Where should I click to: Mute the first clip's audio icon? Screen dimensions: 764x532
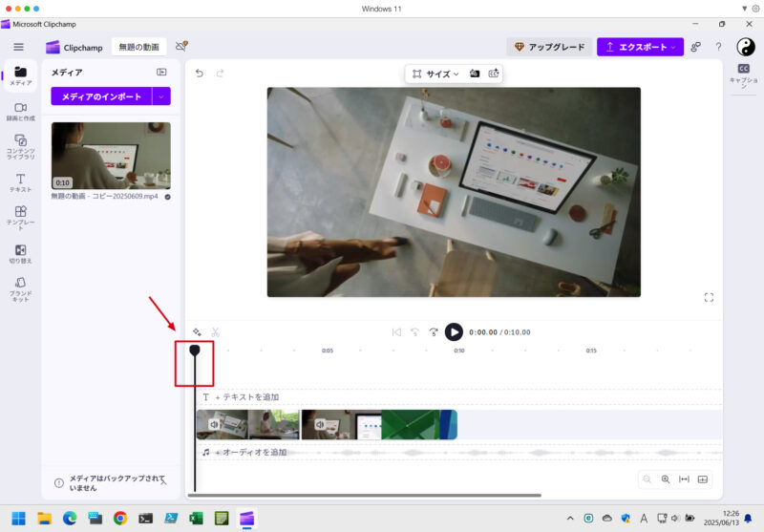pyautogui.click(x=214, y=424)
